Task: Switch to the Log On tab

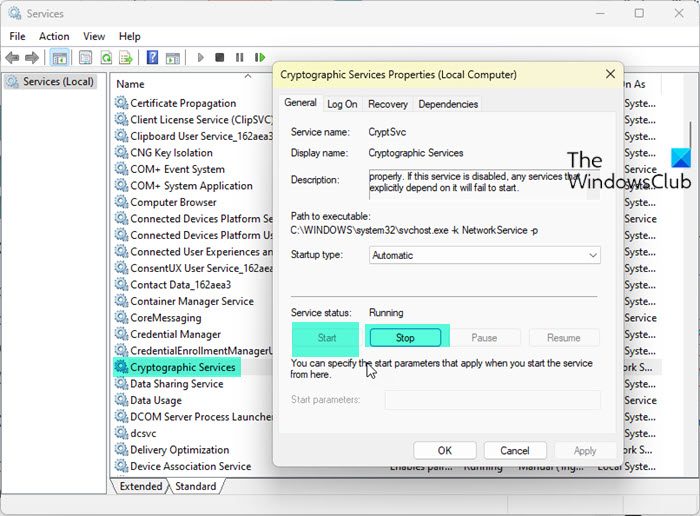Action: [x=342, y=104]
